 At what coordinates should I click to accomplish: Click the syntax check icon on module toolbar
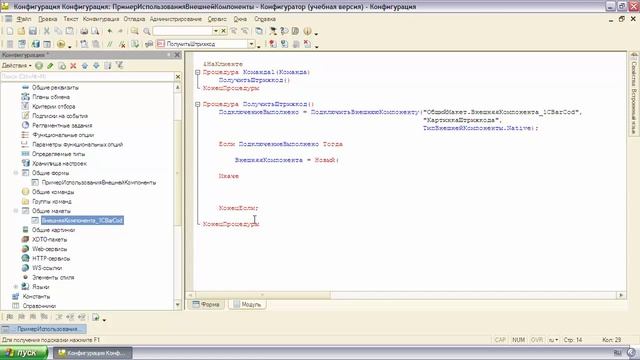coord(135,44)
